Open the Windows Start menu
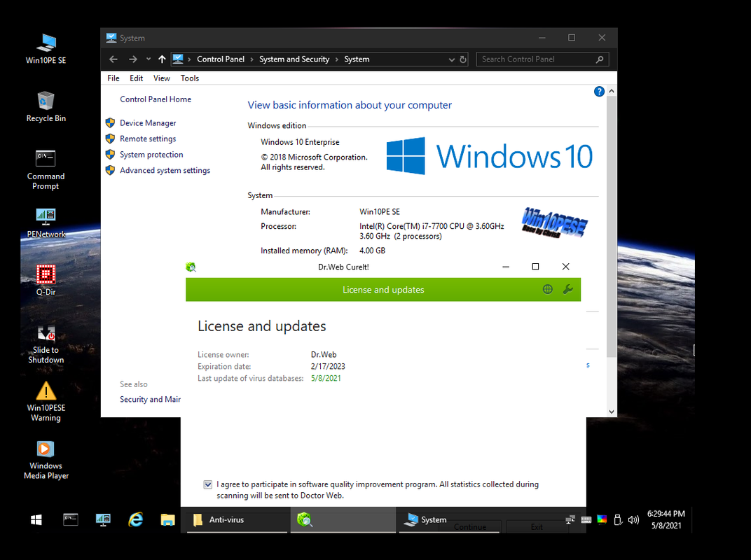This screenshot has height=560, width=751. tap(36, 520)
